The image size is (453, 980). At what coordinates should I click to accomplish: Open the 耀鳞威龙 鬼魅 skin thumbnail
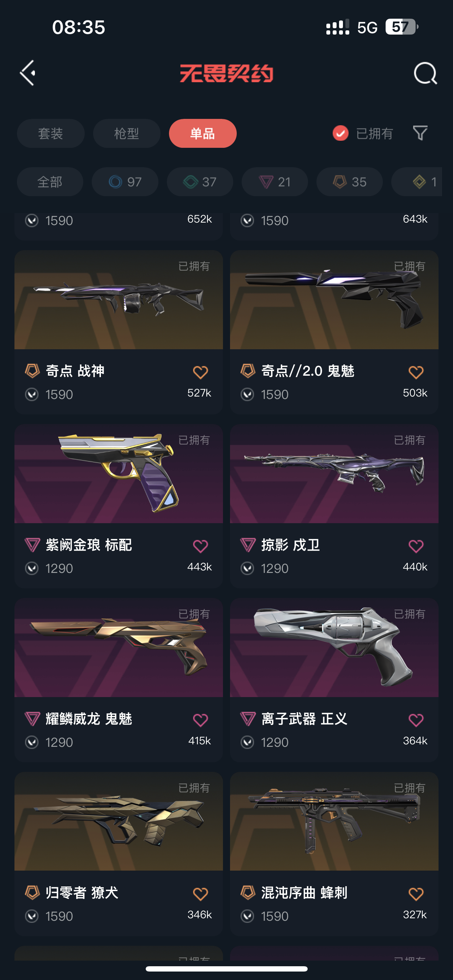[119, 647]
